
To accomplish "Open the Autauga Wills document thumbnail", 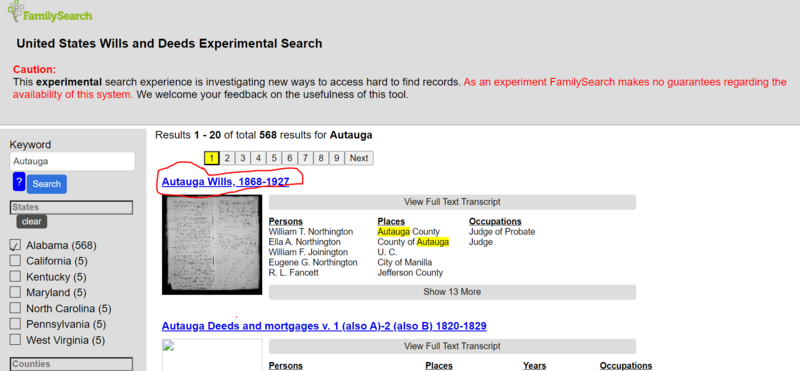I will [212, 244].
